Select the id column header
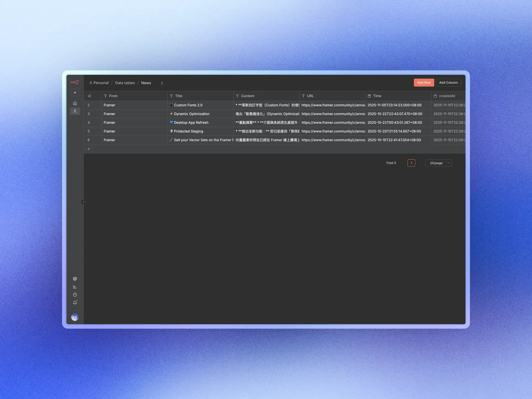The image size is (532, 399). [93, 96]
